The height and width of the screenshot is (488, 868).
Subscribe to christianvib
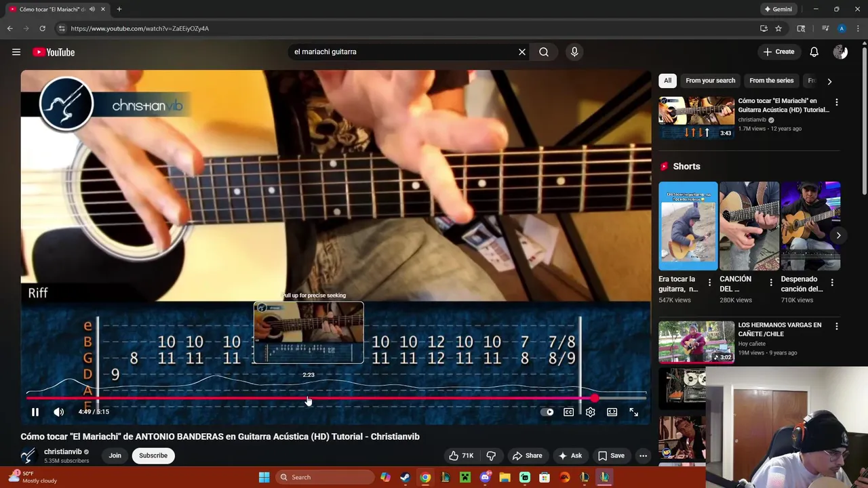click(153, 455)
